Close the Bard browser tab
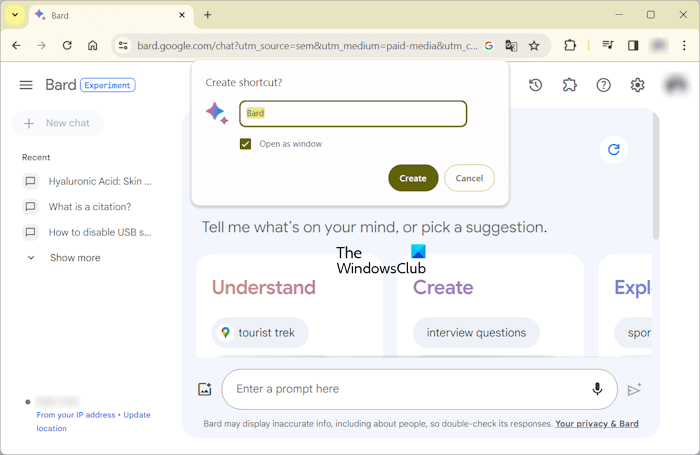This screenshot has width=700, height=455. pos(182,15)
